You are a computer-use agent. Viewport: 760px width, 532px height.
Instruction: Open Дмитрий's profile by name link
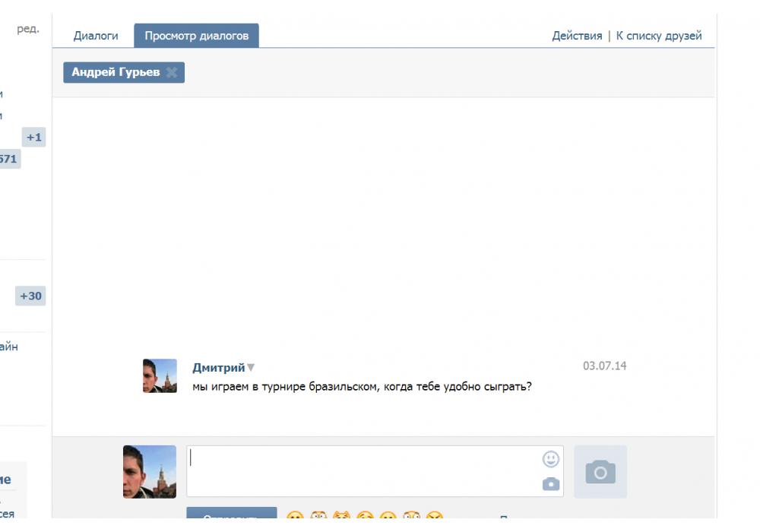coord(219,368)
